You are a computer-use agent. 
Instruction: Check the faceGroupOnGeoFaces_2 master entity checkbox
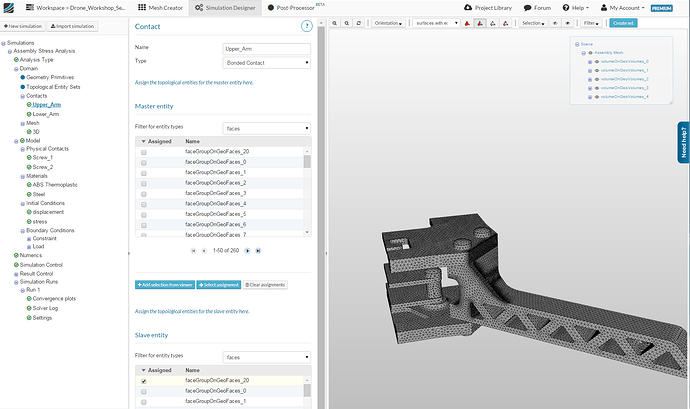coord(144,183)
